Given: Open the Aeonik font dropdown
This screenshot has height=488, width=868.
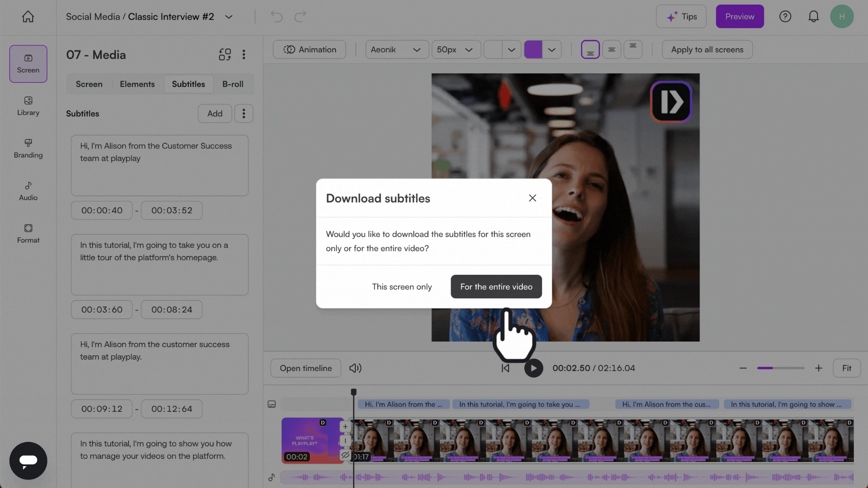Looking at the screenshot, I should [x=396, y=49].
